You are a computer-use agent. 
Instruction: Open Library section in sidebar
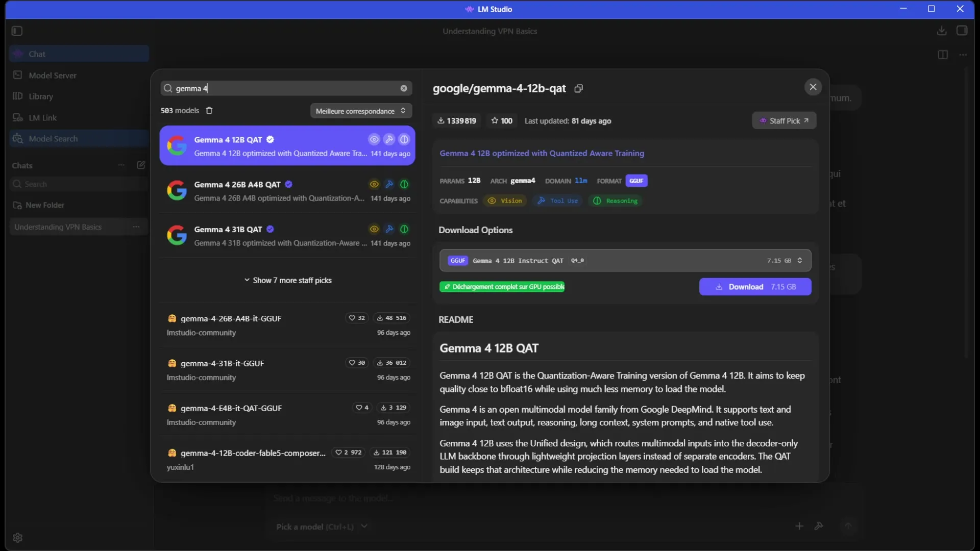[79, 96]
